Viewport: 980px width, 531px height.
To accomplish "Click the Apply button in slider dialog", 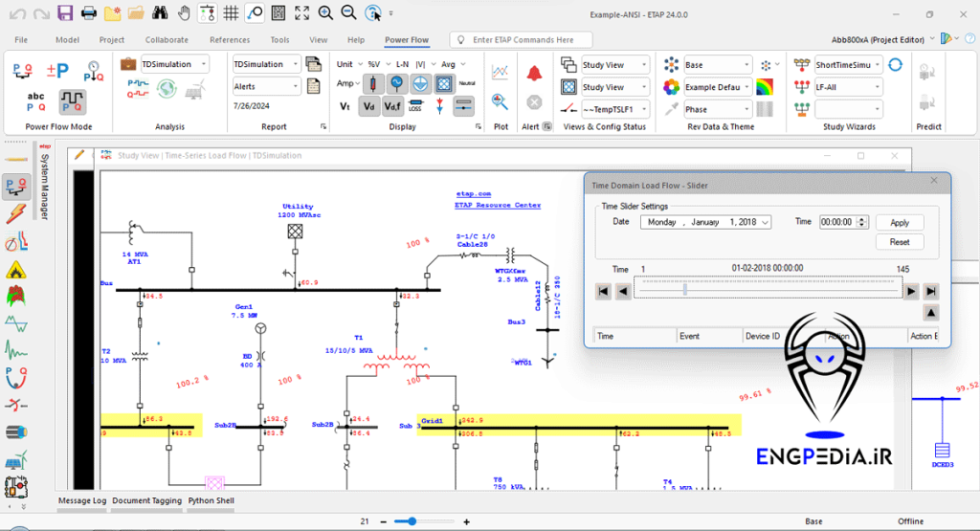I will [900, 222].
